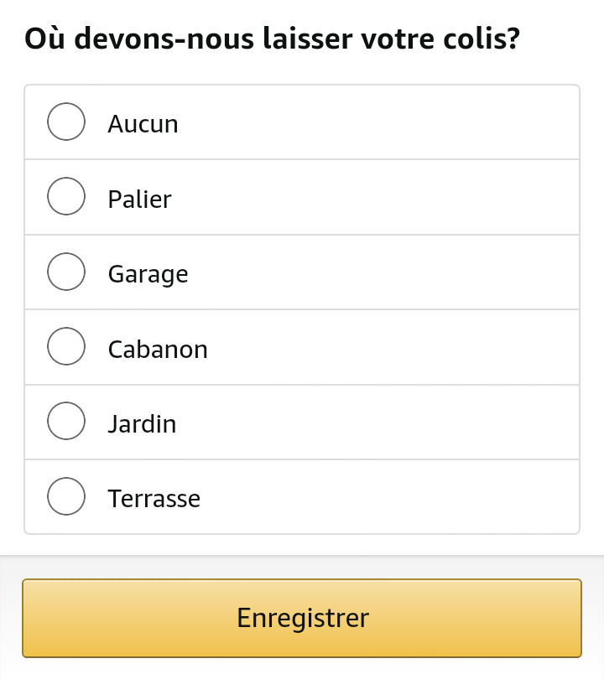Save your selection with Enregistrer
604x700 pixels.
(302, 618)
